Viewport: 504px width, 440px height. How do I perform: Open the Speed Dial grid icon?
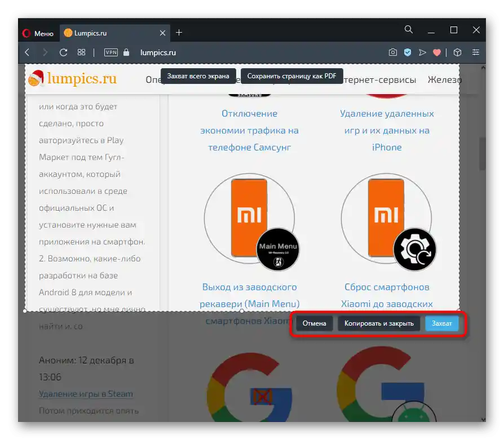click(x=81, y=52)
